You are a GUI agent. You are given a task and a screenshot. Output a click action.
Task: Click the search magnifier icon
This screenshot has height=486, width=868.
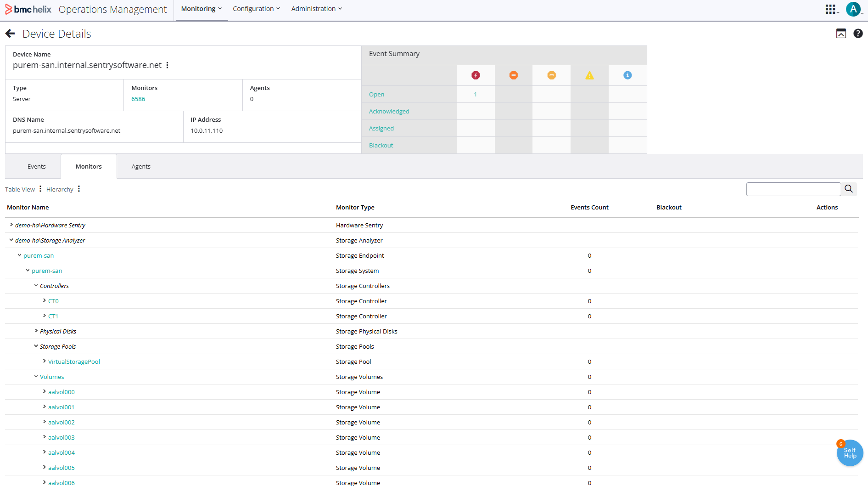coord(848,189)
